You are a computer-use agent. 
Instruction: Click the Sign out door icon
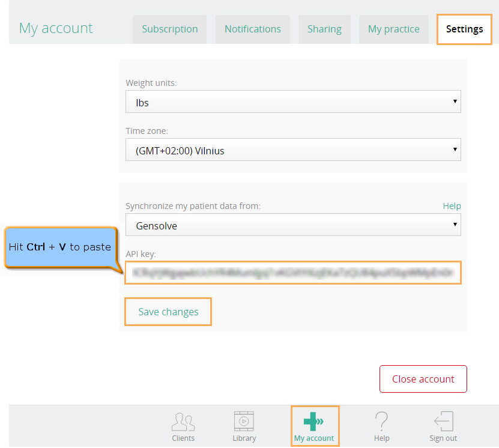(x=443, y=422)
